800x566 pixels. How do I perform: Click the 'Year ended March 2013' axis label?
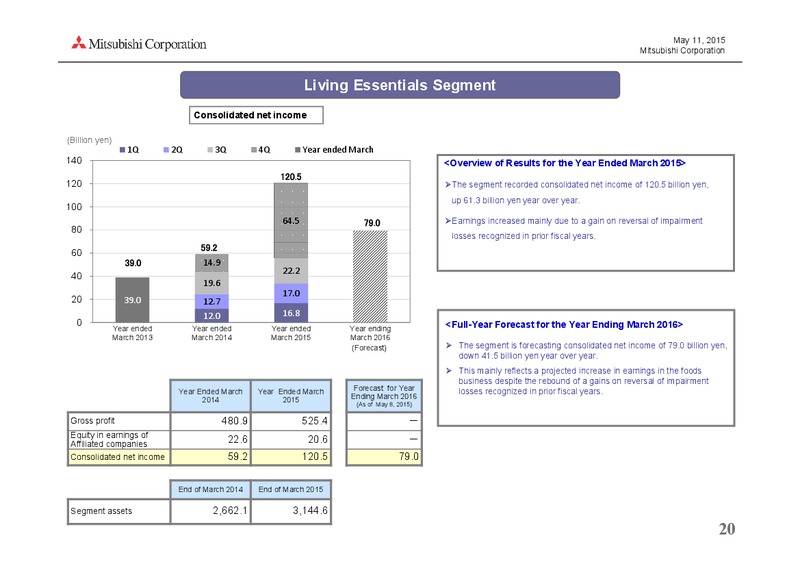coord(132,333)
